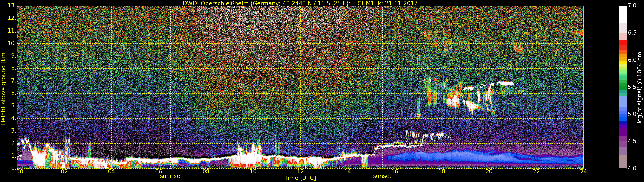The height and width of the screenshot is (182, 644).
Task: Click the "24" tick on the time axis
Action: pyautogui.click(x=583, y=172)
